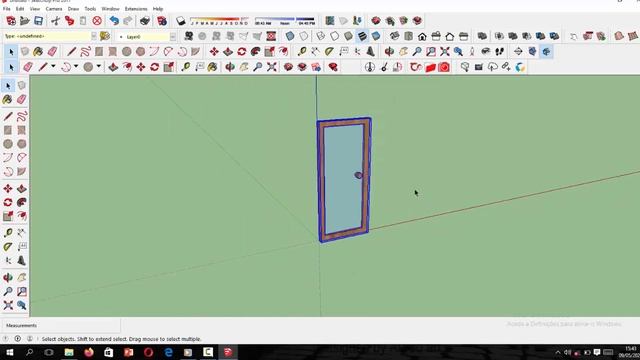Select the Look Around eye tool
The width and height of the screenshot is (640, 360).
click(x=486, y=52)
